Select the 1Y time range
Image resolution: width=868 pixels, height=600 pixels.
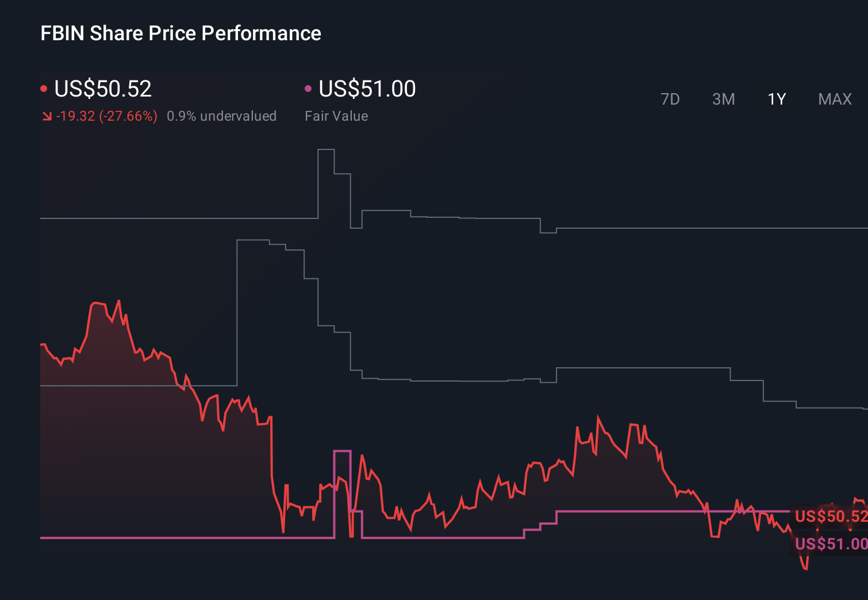click(x=776, y=99)
